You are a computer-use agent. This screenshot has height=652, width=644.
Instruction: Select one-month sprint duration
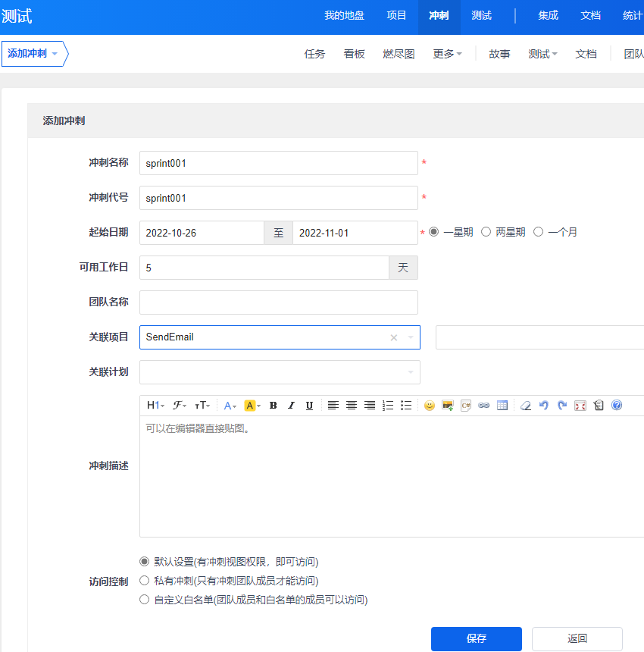pyautogui.click(x=539, y=232)
